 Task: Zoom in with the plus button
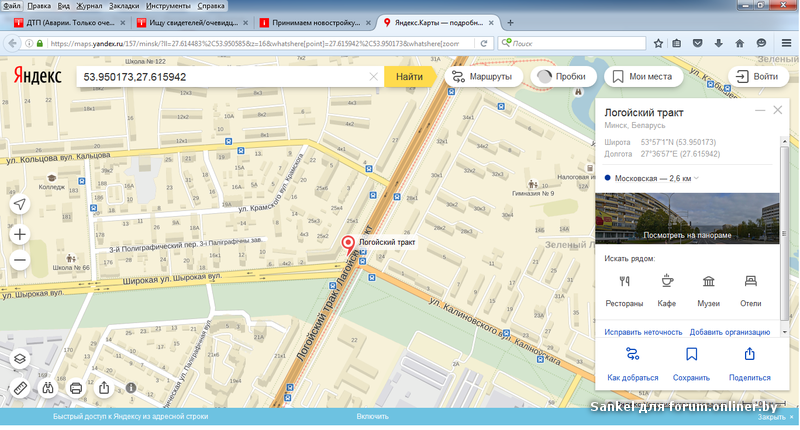pyautogui.click(x=20, y=234)
